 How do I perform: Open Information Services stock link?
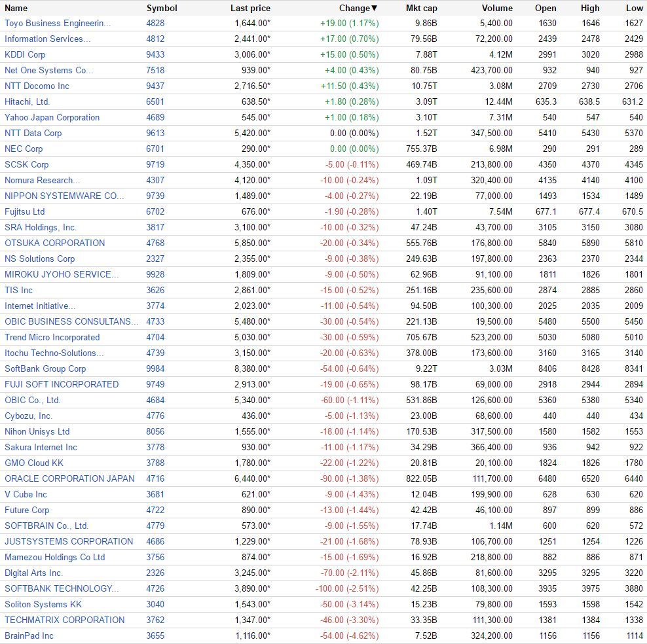47,39
